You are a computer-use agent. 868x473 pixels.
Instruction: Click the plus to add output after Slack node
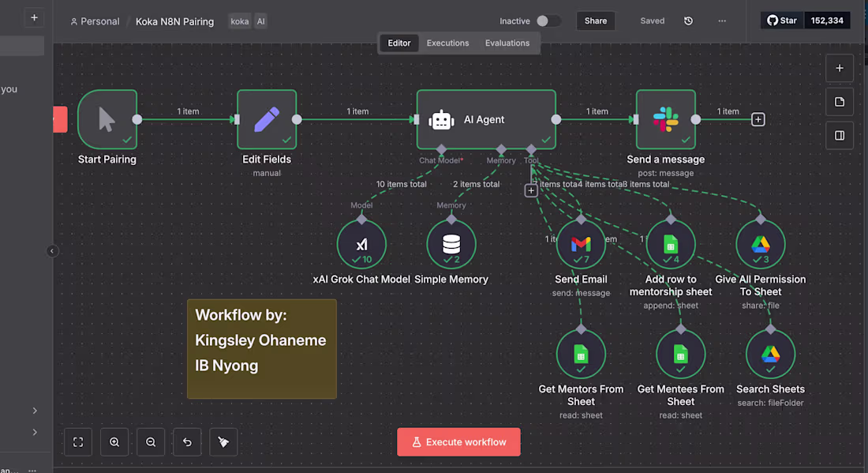(758, 119)
